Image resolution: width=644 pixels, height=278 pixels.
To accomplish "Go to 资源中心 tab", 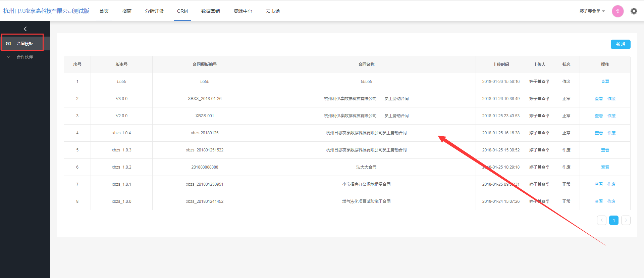I will pyautogui.click(x=243, y=11).
